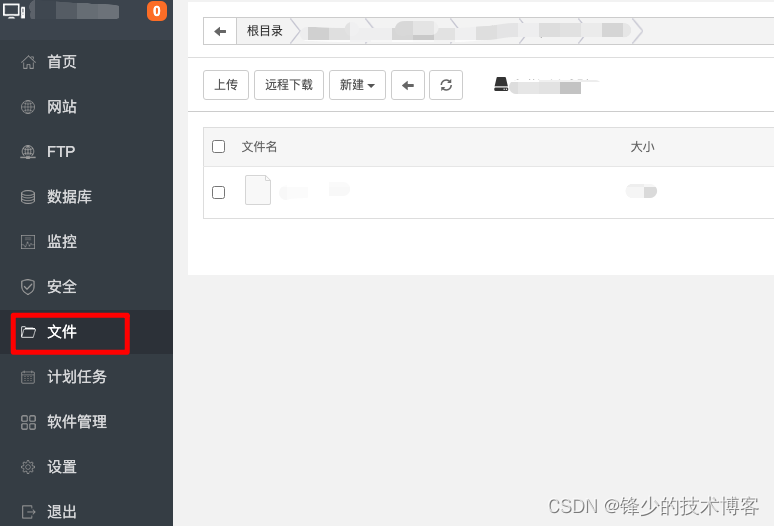Check the file row checkbox

click(218, 192)
